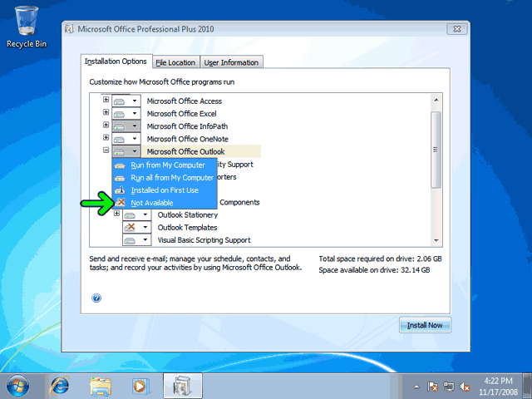
Task: Click the Windows Start orb
Action: [17, 386]
